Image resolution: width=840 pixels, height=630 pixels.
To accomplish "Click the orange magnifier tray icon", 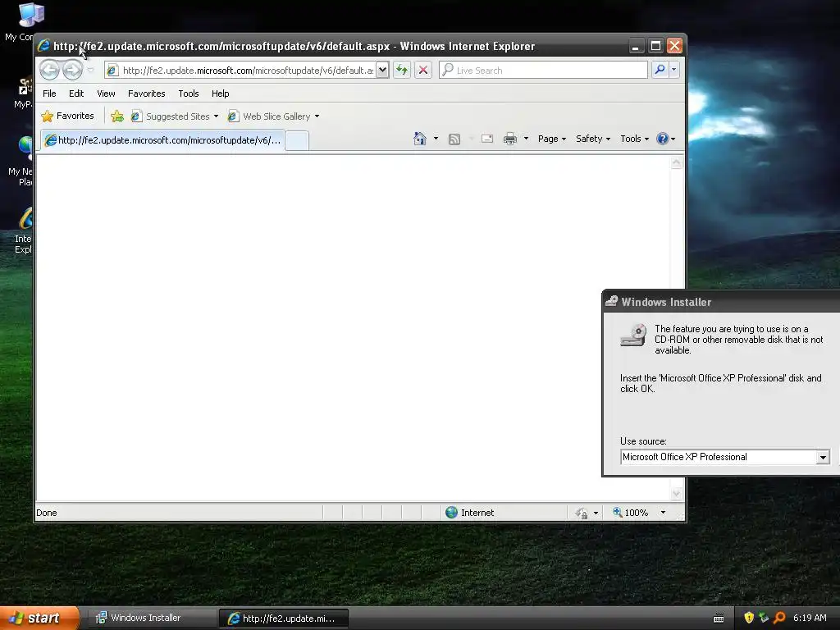I will click(x=779, y=618).
